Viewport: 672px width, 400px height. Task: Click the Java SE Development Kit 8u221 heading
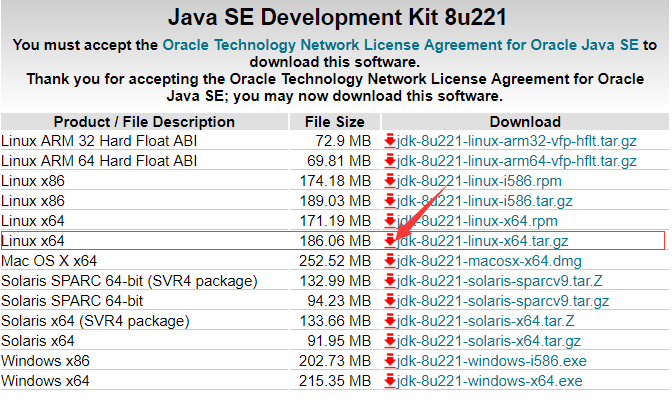(335, 18)
